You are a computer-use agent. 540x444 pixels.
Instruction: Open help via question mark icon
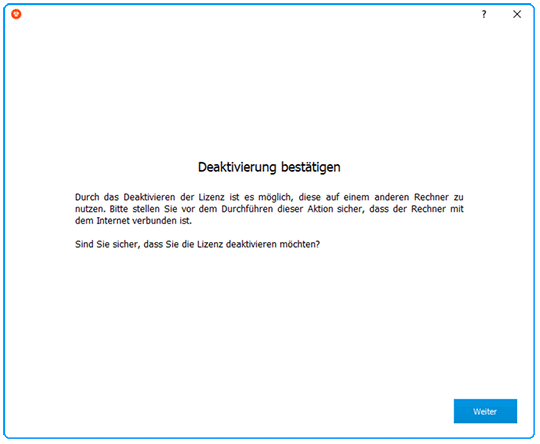[484, 14]
